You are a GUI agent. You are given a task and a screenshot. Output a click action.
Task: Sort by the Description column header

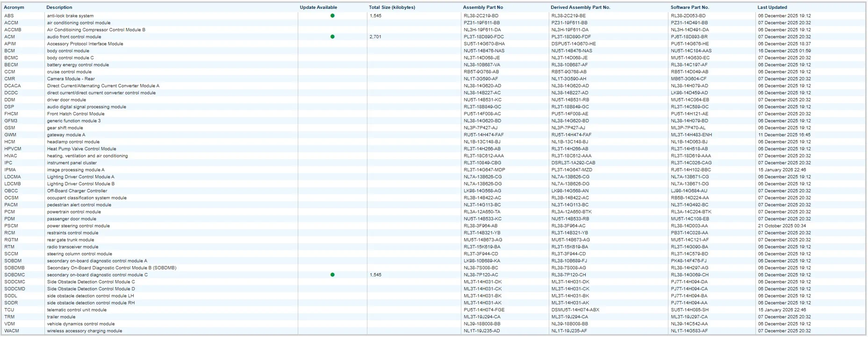[x=59, y=7]
